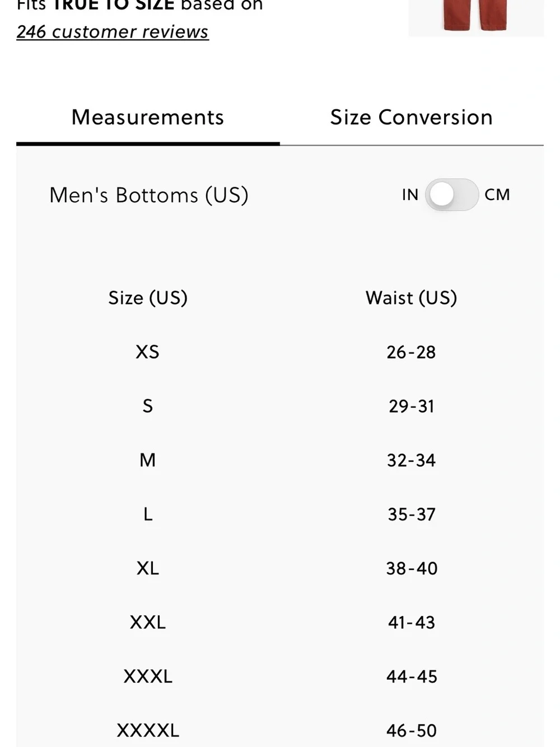Screen dimensions: 560x747
Task: Click the red pants product thumbnail
Action: pos(476,18)
